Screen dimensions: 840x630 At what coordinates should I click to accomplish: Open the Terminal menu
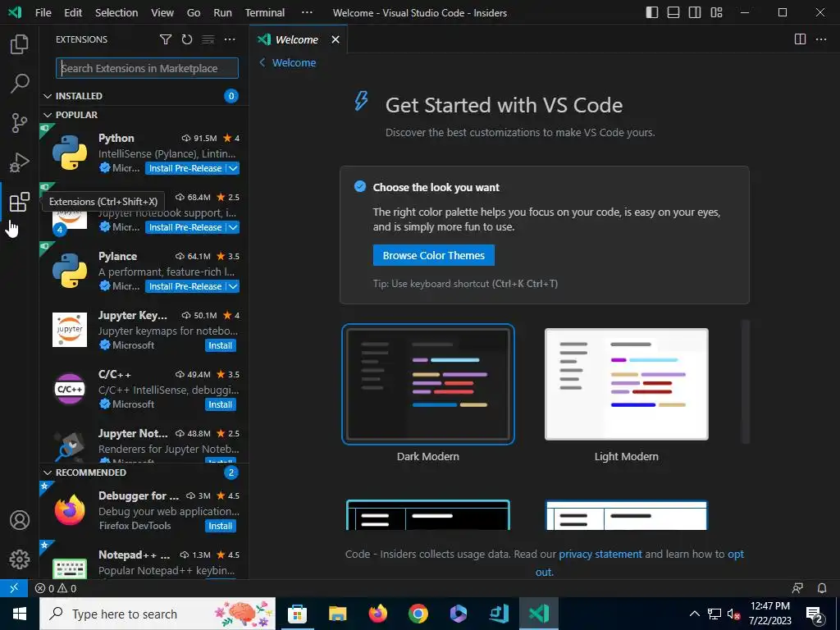pyautogui.click(x=265, y=12)
